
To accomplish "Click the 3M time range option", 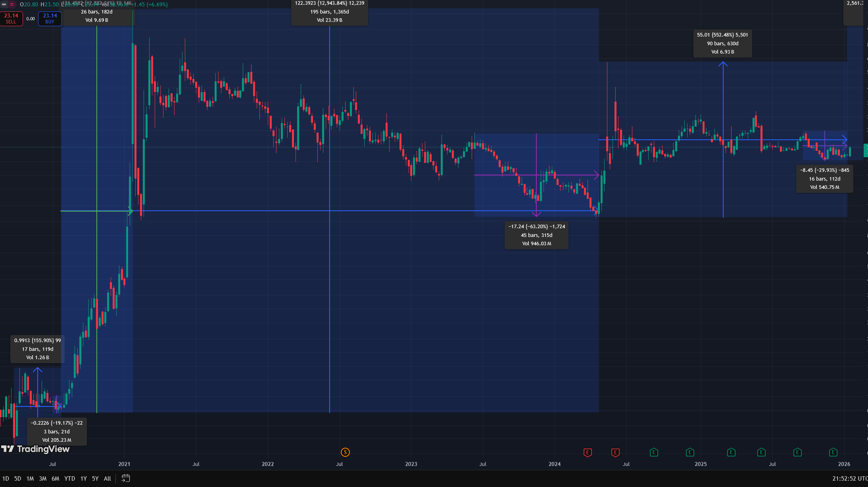I will [x=42, y=479].
